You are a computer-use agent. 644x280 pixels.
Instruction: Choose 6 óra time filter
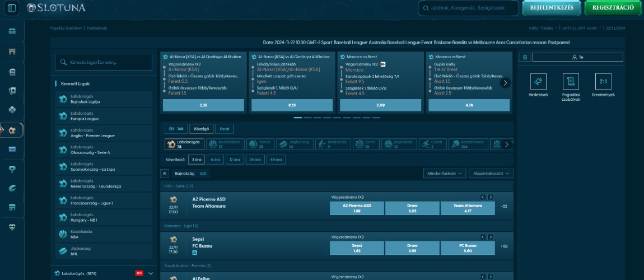pos(215,160)
